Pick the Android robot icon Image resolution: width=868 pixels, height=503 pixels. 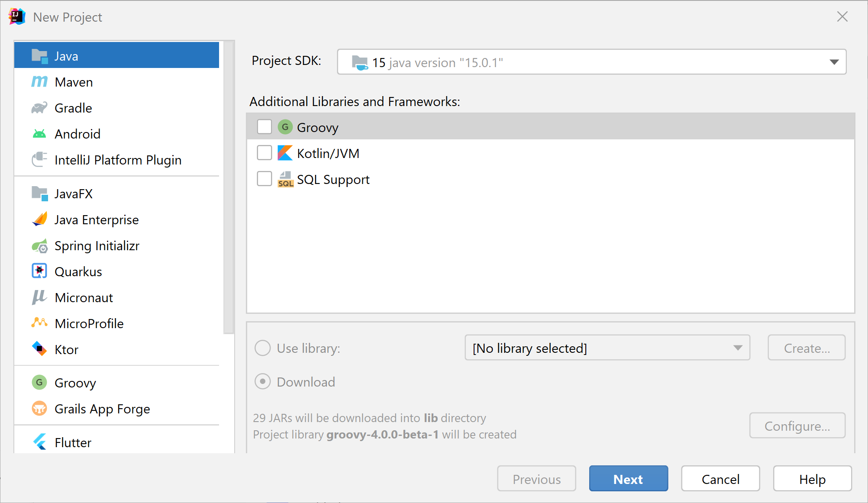coord(39,134)
